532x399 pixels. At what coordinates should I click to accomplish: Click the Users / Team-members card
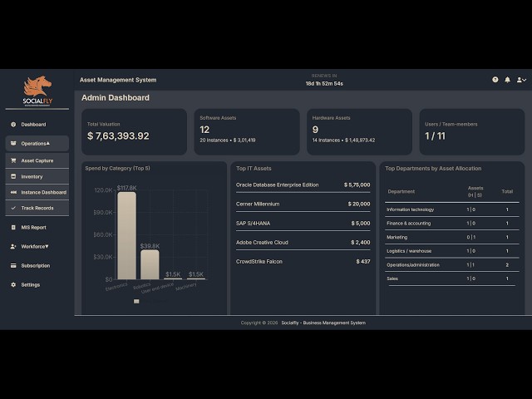tap(472, 131)
